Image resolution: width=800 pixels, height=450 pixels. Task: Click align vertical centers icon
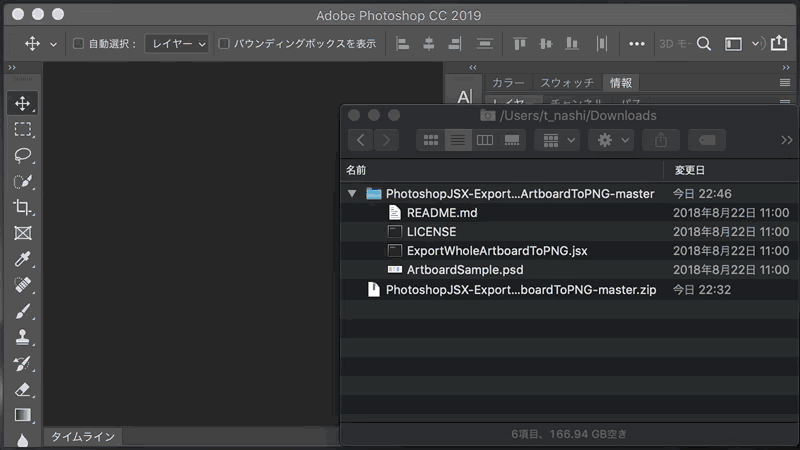[546, 44]
